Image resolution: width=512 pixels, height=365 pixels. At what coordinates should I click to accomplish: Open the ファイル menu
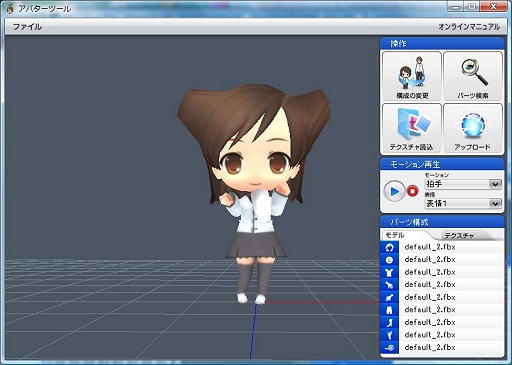pos(27,27)
